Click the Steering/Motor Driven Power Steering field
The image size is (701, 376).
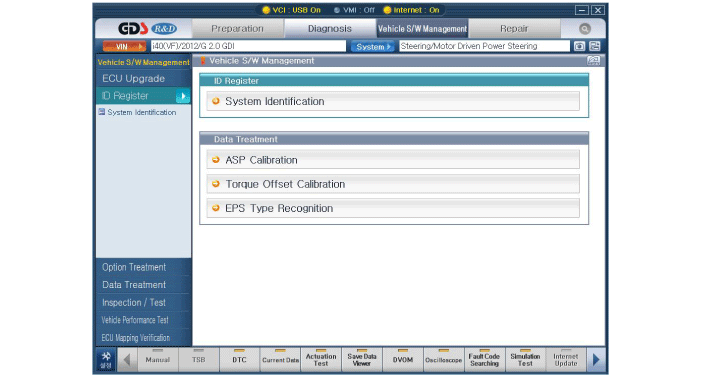click(x=484, y=46)
